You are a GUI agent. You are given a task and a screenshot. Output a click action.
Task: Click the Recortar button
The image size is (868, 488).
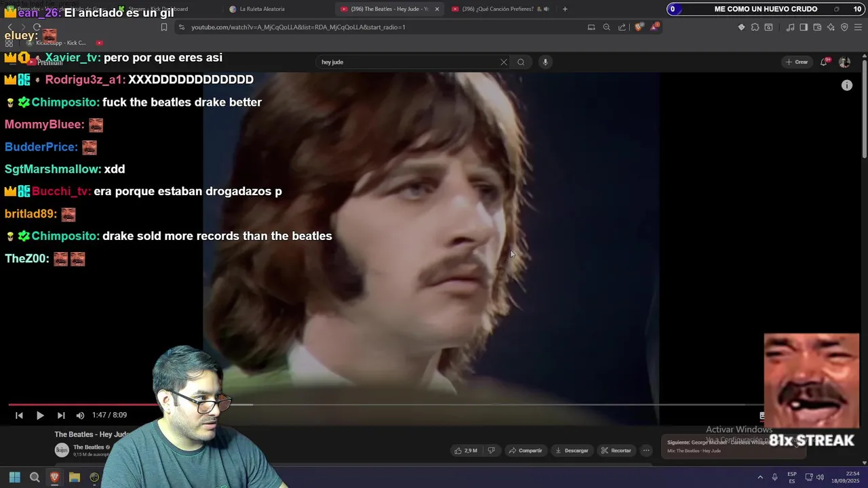pyautogui.click(x=616, y=451)
